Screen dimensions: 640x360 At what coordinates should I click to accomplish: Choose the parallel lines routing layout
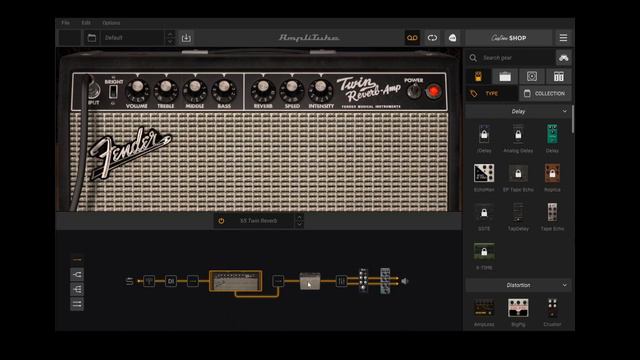(x=77, y=304)
